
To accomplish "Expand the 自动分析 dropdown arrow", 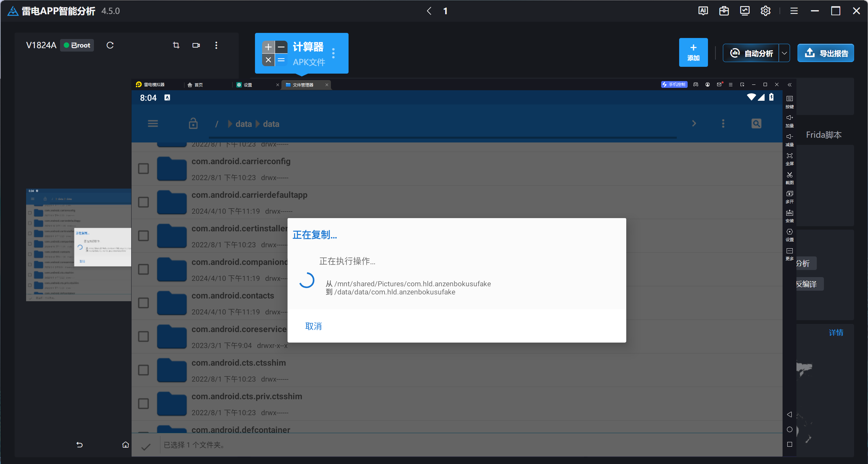I will click(x=784, y=53).
